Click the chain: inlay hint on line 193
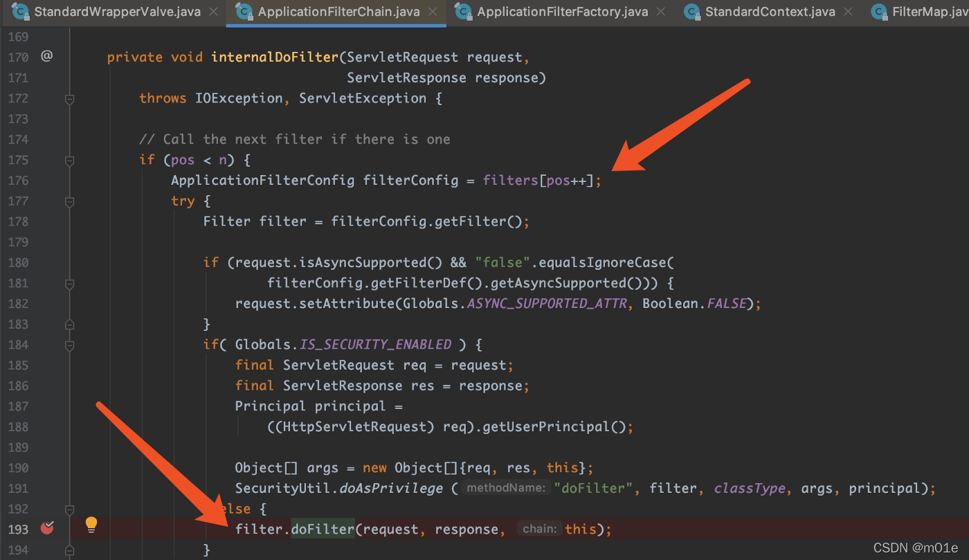This screenshot has height=560, width=969. [x=540, y=529]
